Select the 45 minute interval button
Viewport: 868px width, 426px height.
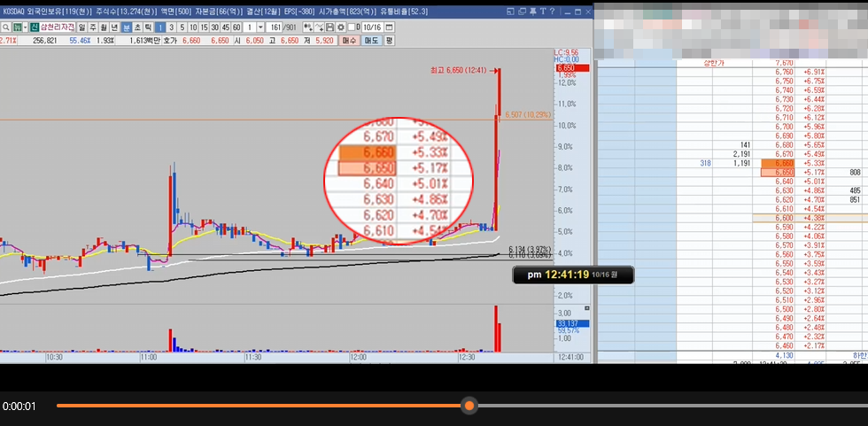click(226, 27)
